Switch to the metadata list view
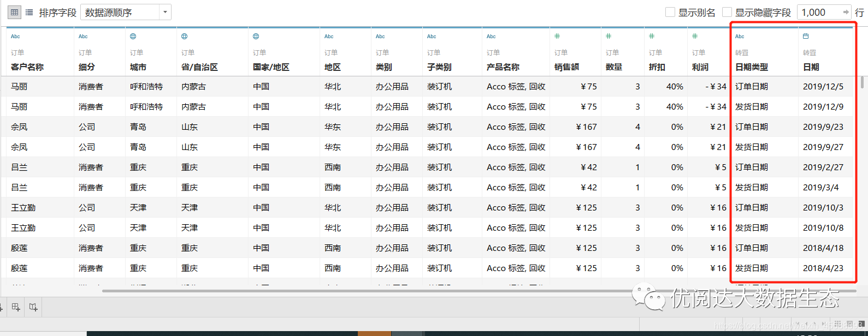 click(x=29, y=12)
